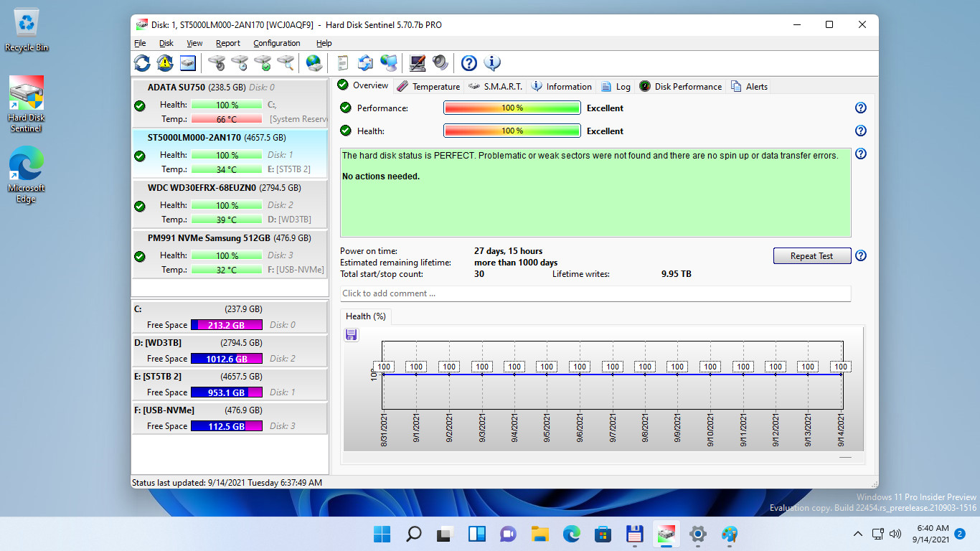The height and width of the screenshot is (551, 980).
Task: Open the Report menu
Action: tap(228, 43)
